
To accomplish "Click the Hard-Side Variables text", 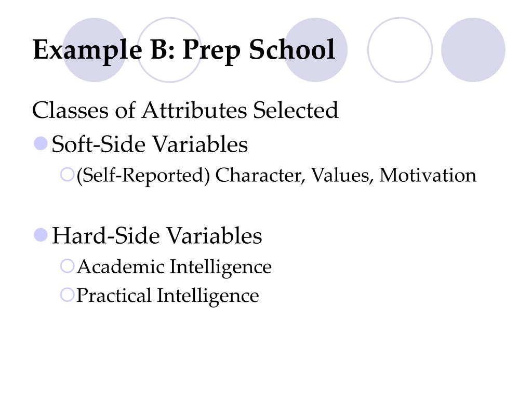I will click(157, 235).
